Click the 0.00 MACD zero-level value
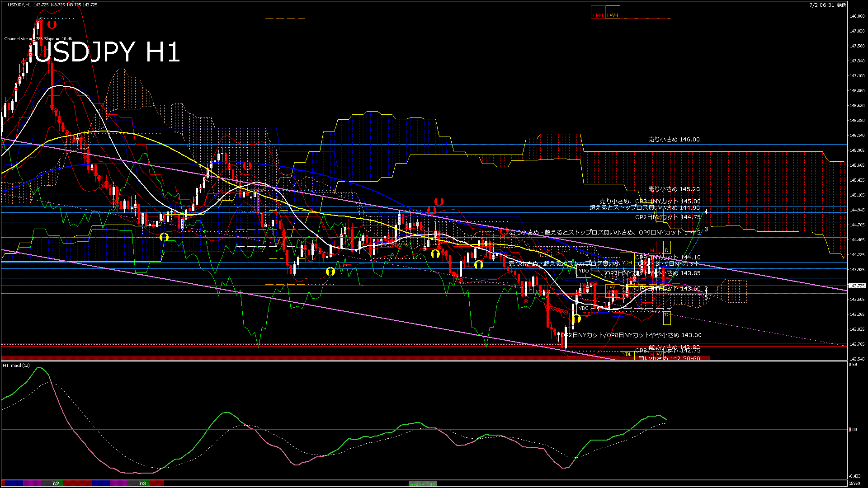Image resolution: width=868 pixels, height=488 pixels. point(853,430)
